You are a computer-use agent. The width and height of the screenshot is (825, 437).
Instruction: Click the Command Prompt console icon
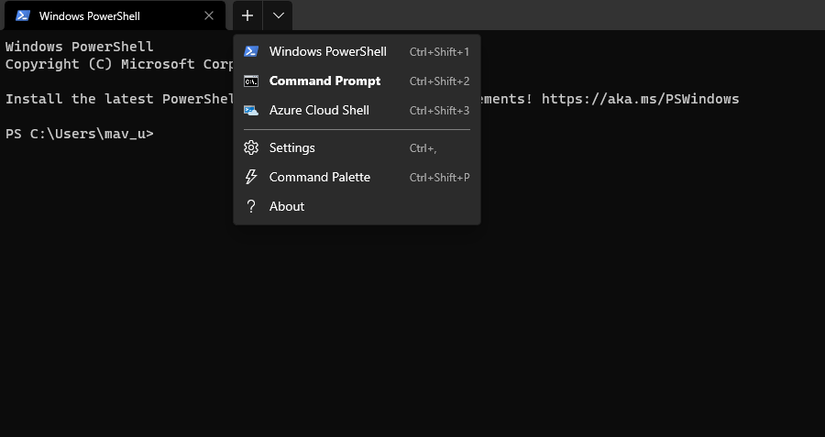[251, 81]
